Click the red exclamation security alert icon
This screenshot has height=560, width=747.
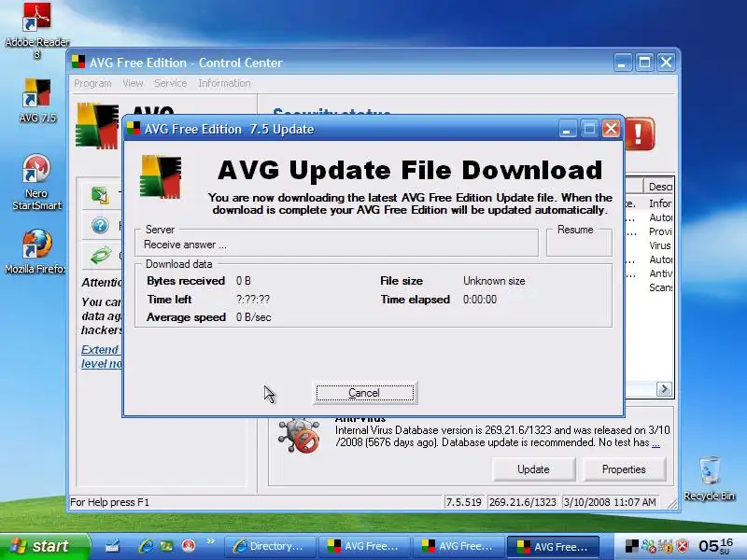coord(640,133)
